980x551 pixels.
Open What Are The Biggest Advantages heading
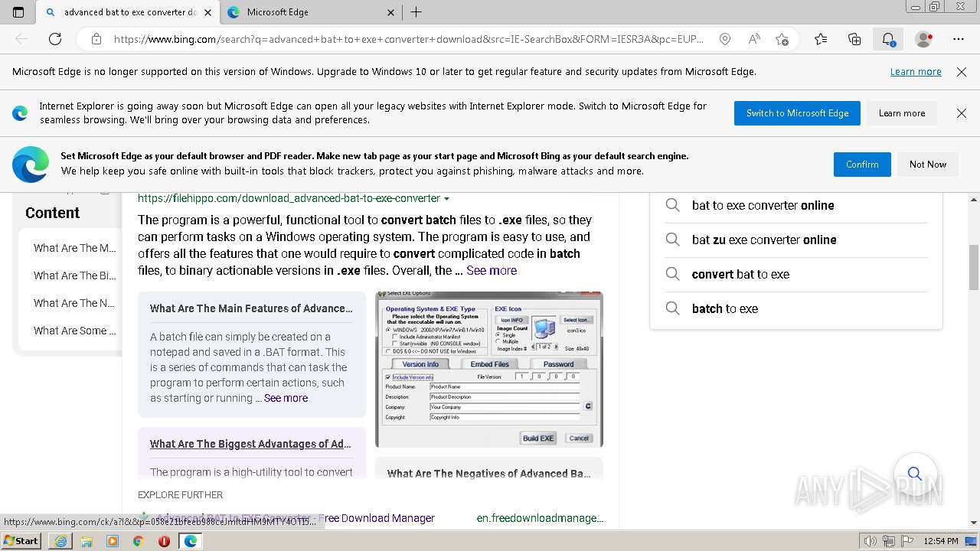tap(250, 444)
